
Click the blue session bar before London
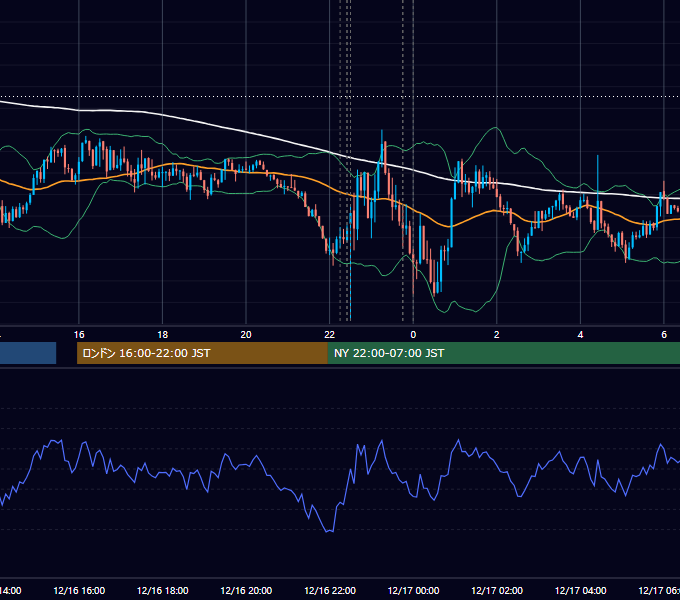coord(28,353)
